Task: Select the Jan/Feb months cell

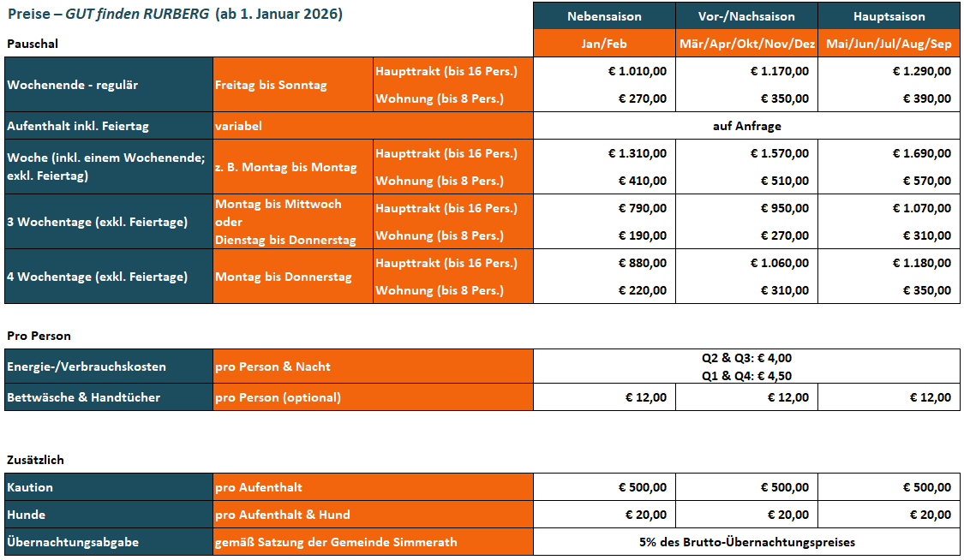Action: click(x=604, y=44)
